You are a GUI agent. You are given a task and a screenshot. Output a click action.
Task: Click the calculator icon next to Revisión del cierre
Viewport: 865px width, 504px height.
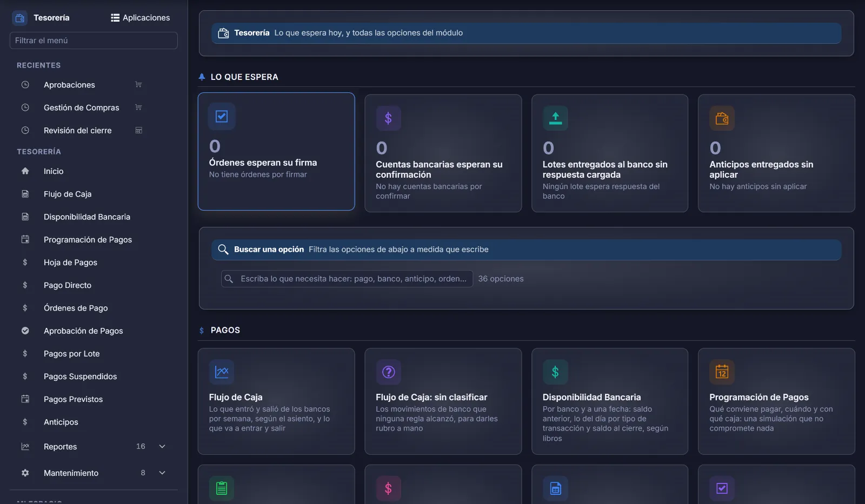tap(138, 130)
